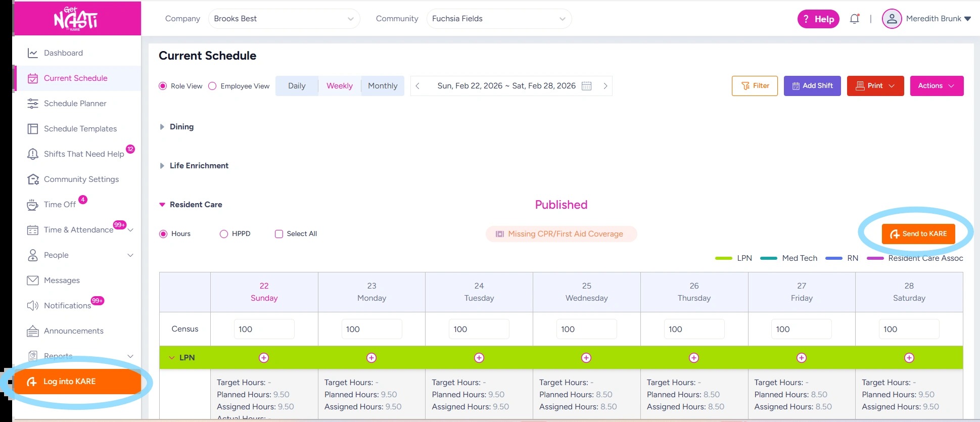This screenshot has width=980, height=422.
Task: Open the Company dropdown
Action: (x=284, y=19)
